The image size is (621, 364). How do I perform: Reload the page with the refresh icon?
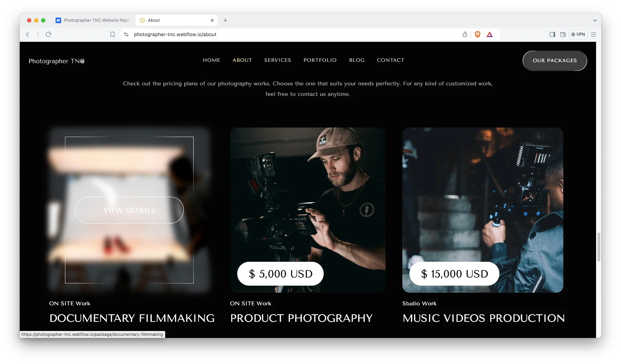coord(48,34)
